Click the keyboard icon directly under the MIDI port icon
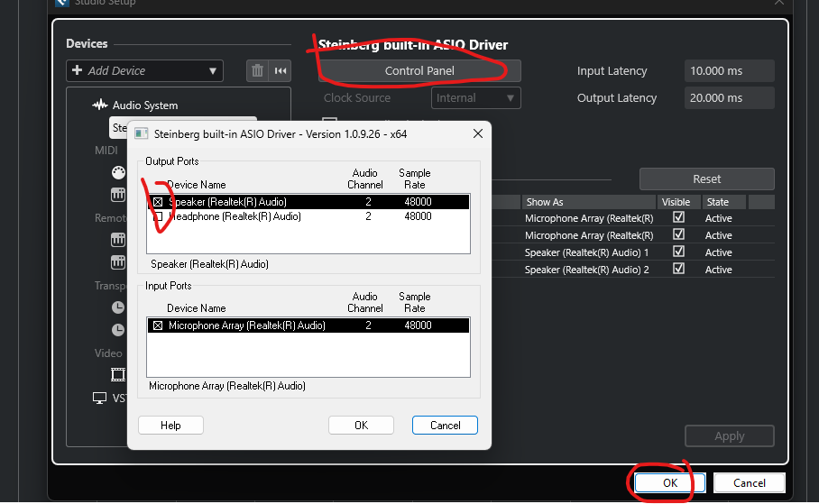Image resolution: width=819 pixels, height=504 pixels. (118, 195)
